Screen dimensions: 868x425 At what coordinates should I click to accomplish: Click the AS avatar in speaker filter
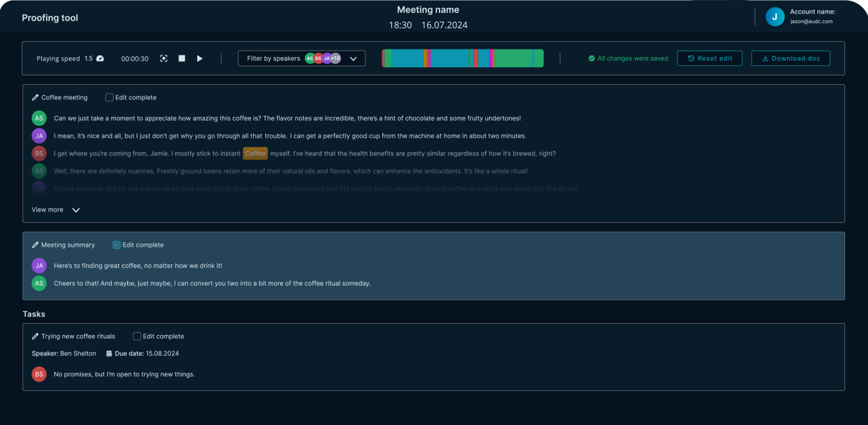[310, 58]
